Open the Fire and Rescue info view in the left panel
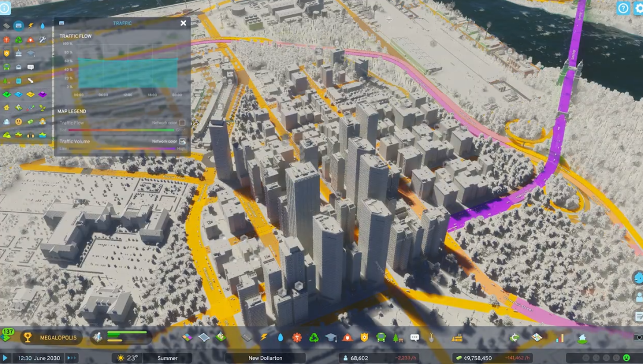The image size is (643, 364). (x=30, y=40)
